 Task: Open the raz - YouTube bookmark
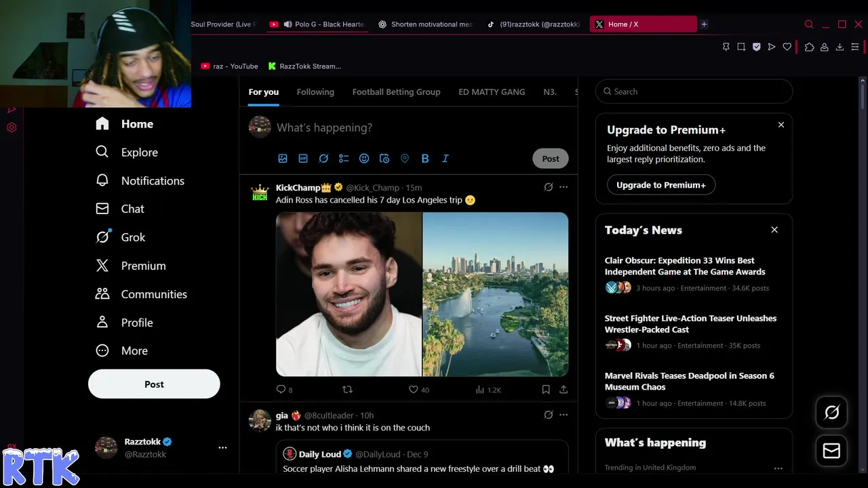[229, 66]
